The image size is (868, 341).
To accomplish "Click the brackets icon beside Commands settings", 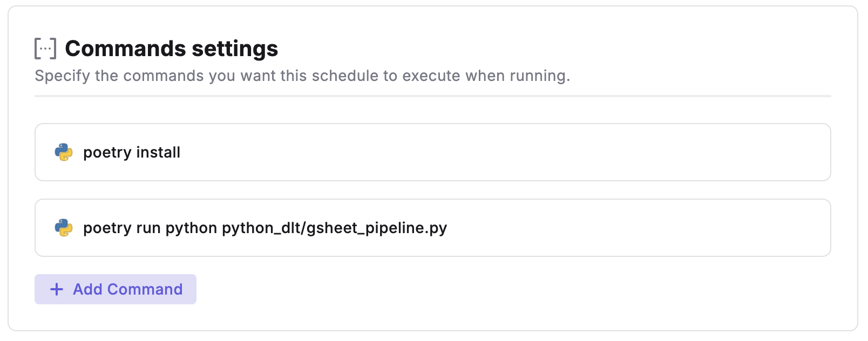I will (x=45, y=49).
